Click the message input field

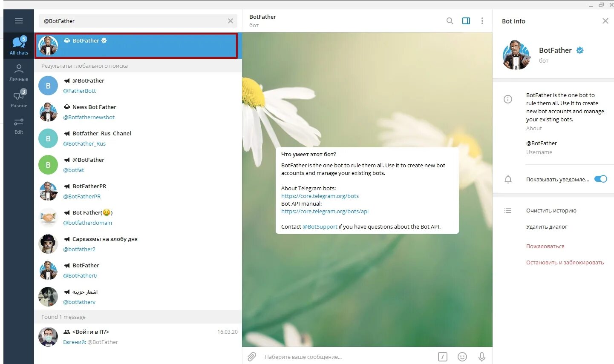(347, 357)
